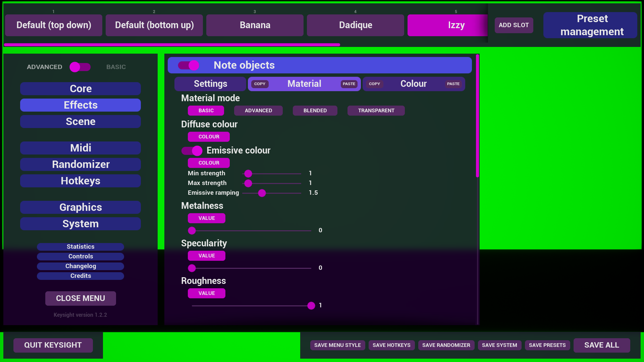
Task: Click the Roughness slider handle
Action: tap(311, 306)
